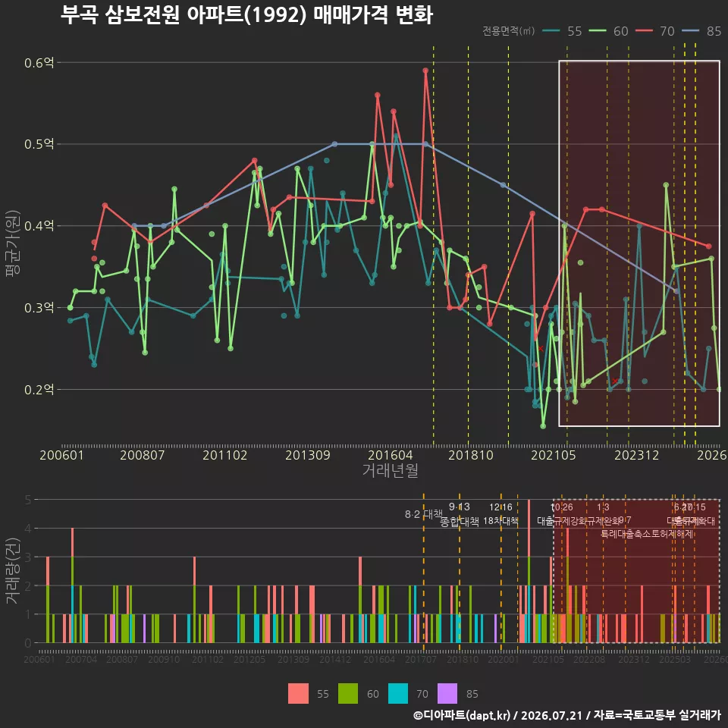Click the volume axis label 3
This screenshot has height=728, width=728.
tap(28, 557)
